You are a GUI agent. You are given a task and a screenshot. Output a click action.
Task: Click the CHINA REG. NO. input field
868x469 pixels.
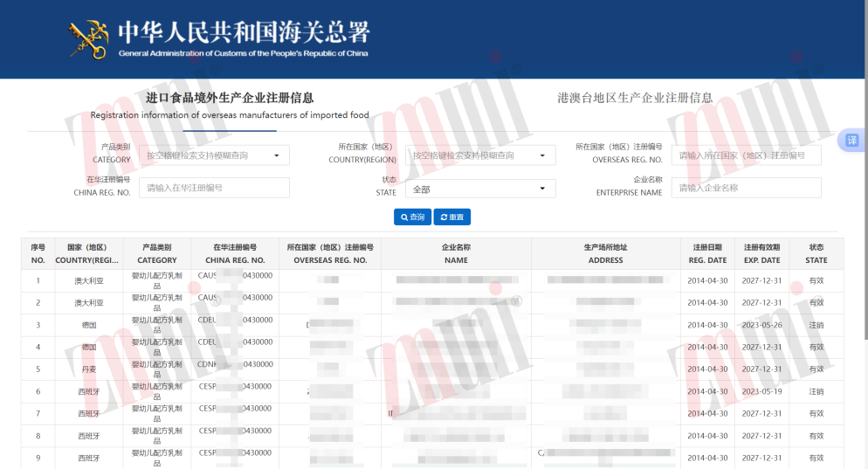click(214, 188)
